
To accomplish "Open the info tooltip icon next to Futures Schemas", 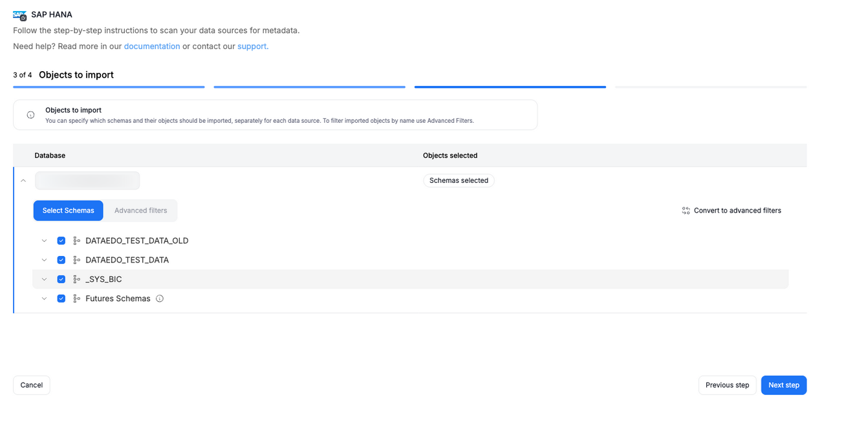I will pyautogui.click(x=160, y=299).
